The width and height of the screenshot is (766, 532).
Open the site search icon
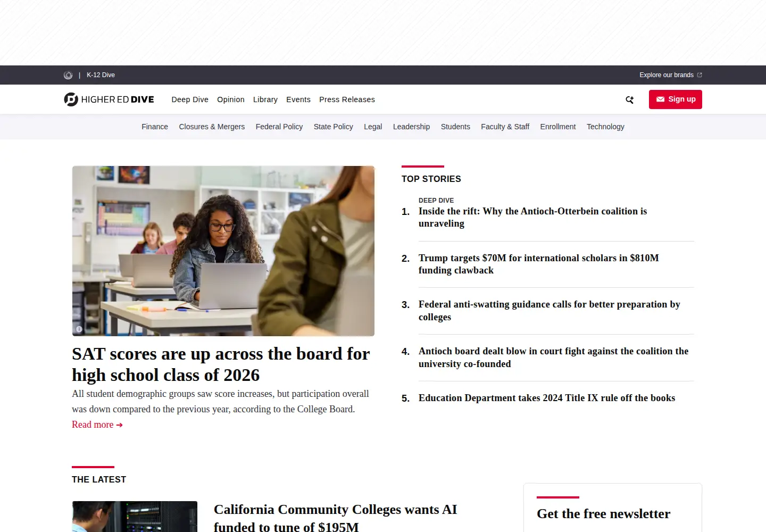pos(630,99)
